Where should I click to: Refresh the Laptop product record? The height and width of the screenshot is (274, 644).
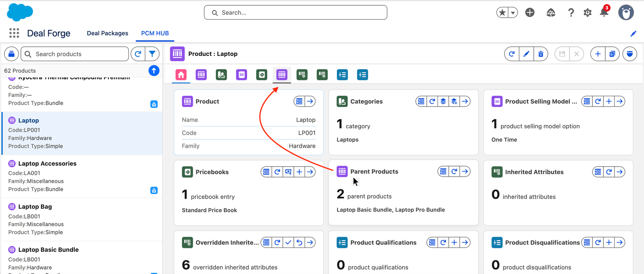[x=512, y=54]
